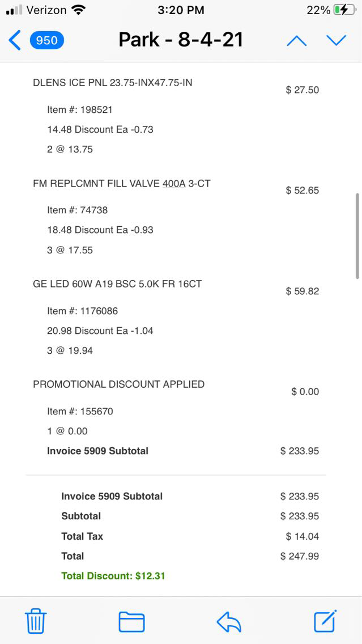Tap the 950 unread messages badge
362x644 pixels.
coord(46,40)
